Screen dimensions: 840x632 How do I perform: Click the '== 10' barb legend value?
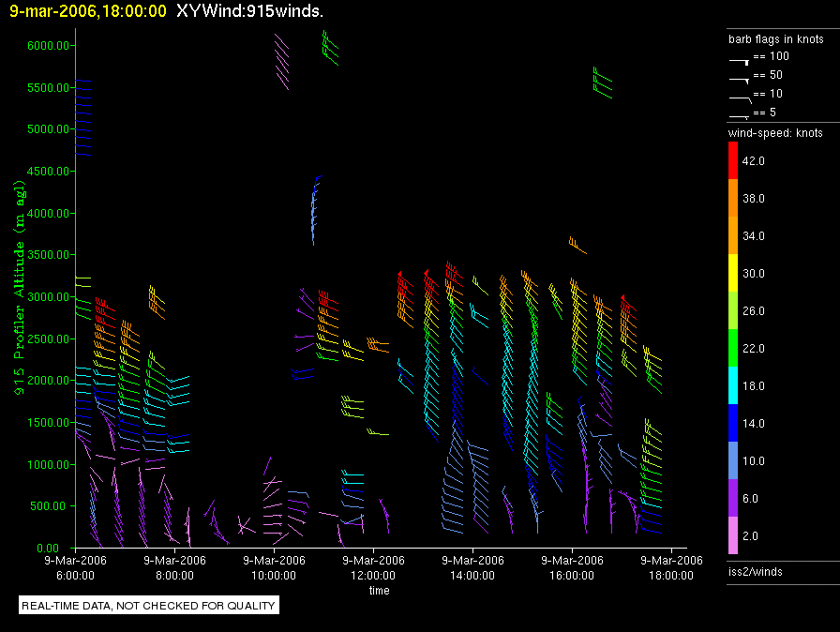tap(768, 94)
